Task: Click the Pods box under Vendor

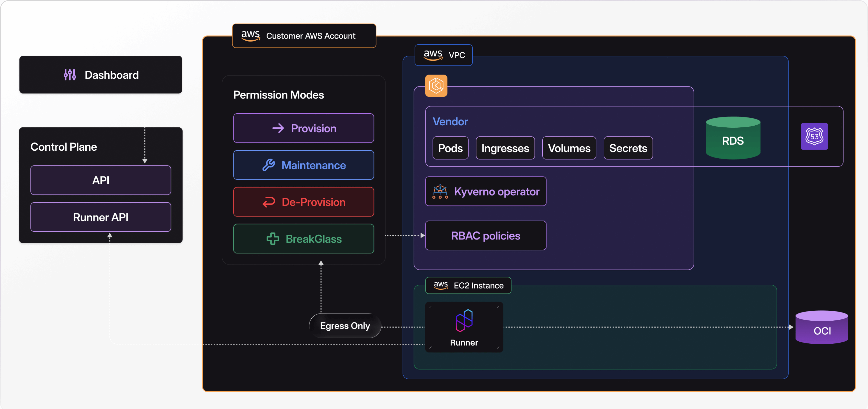Action: pyautogui.click(x=450, y=148)
